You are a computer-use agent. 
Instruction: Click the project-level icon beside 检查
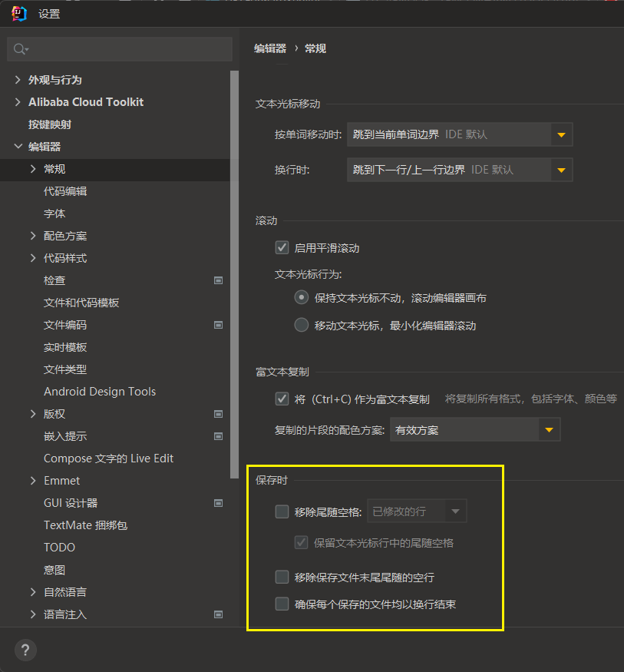[218, 280]
